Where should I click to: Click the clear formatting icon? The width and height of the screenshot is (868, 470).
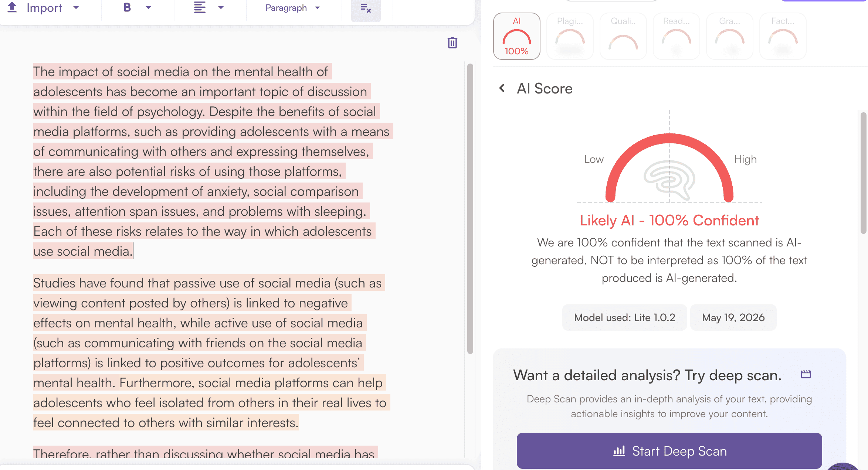[x=366, y=9]
